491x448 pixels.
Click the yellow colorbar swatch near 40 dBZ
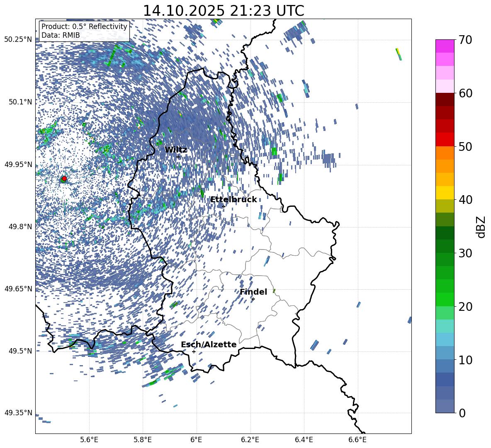(445, 193)
